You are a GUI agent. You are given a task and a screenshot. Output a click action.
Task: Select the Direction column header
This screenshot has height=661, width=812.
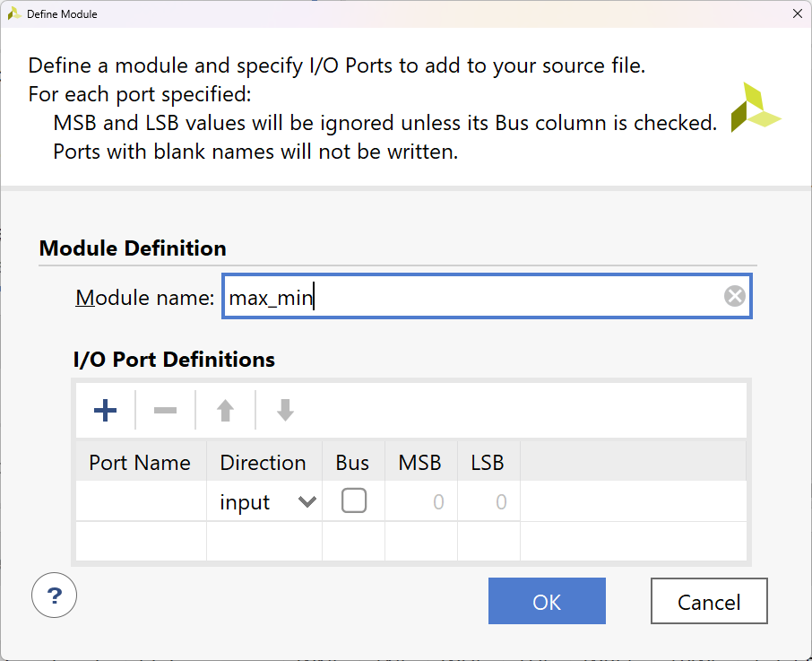pos(263,463)
